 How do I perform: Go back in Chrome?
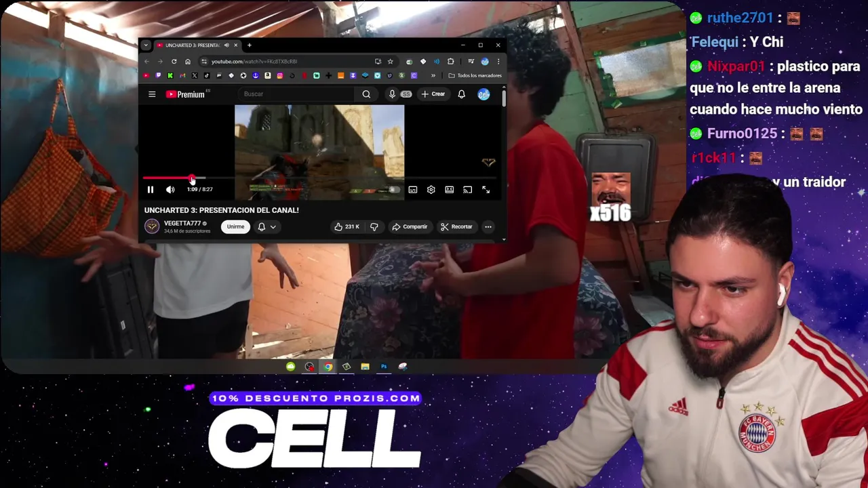click(x=146, y=62)
